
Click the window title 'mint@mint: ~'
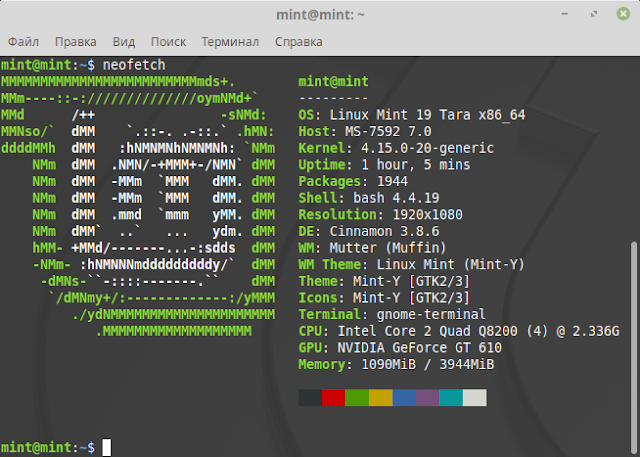coord(320,15)
